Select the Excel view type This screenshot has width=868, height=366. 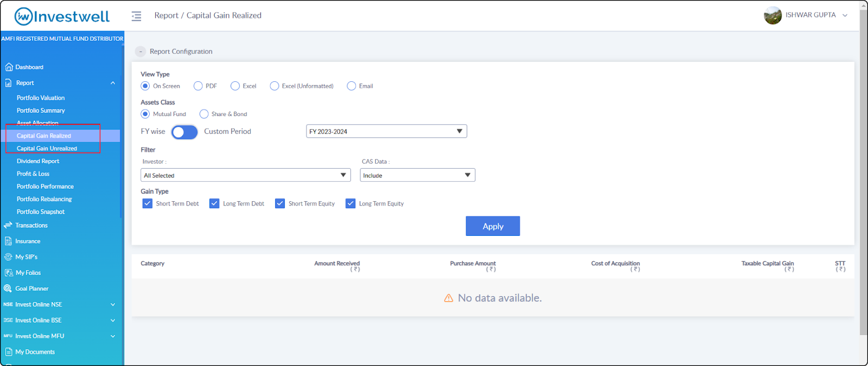point(235,86)
